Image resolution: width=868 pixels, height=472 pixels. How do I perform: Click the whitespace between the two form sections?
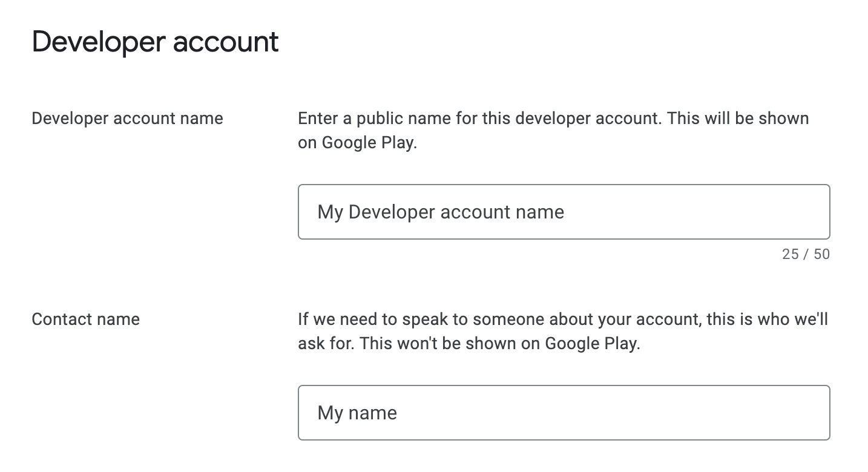pyautogui.click(x=563, y=284)
